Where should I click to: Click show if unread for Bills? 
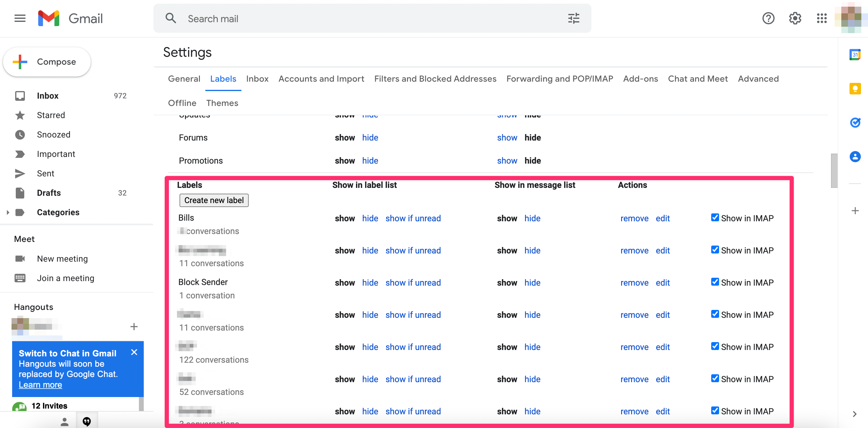(413, 218)
